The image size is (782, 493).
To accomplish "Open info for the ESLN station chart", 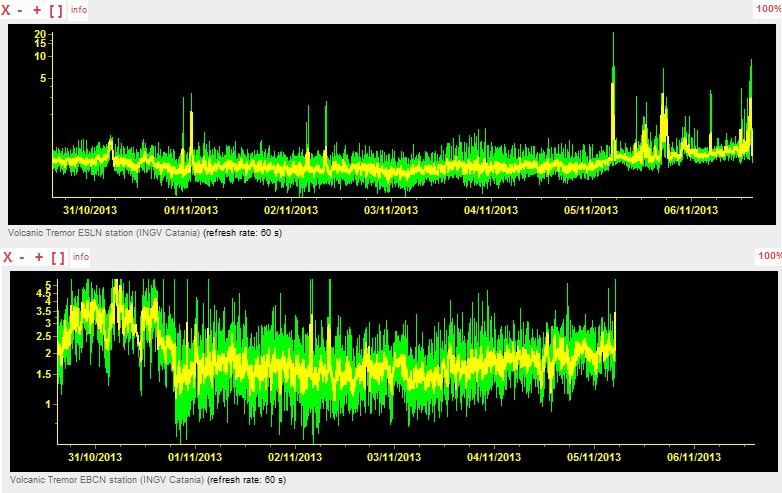I will pyautogui.click(x=79, y=10).
